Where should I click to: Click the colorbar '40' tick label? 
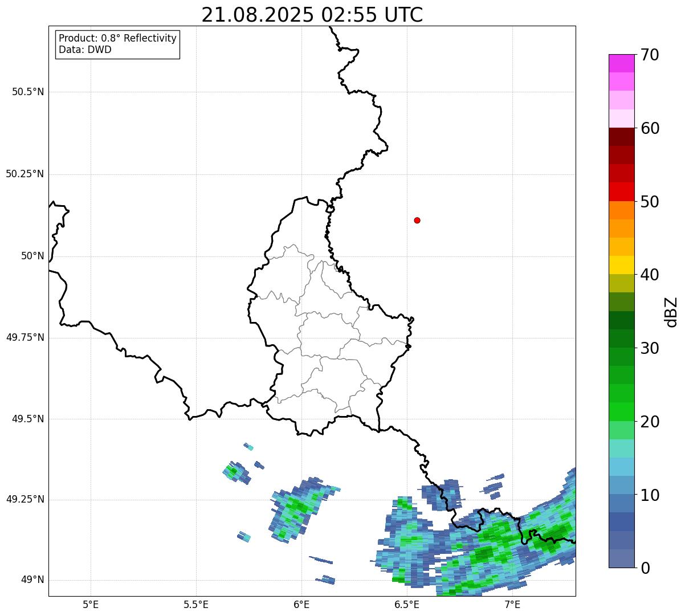click(650, 275)
